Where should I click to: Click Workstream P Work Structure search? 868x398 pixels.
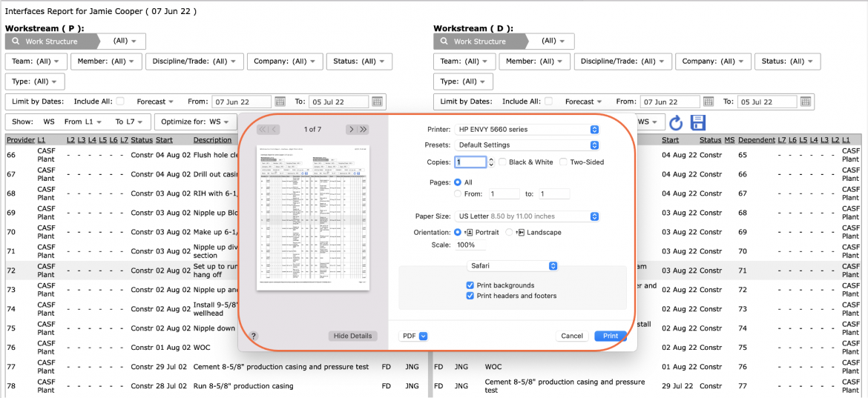click(51, 42)
